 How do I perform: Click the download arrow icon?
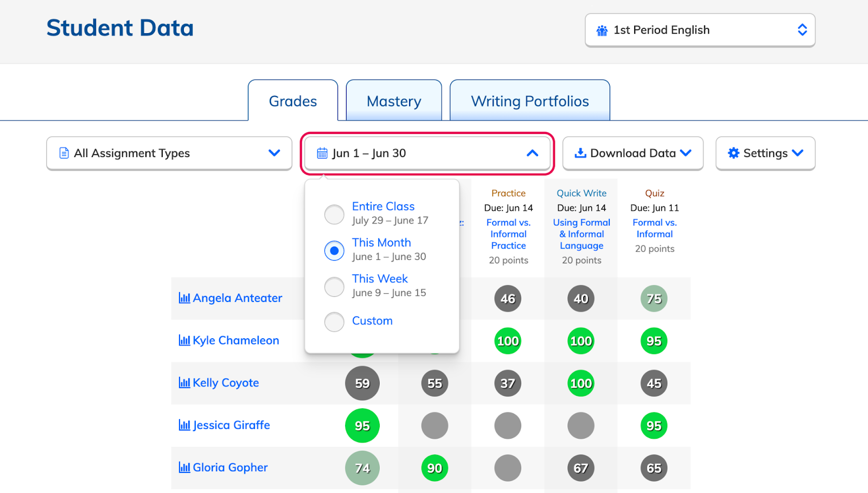[580, 153]
